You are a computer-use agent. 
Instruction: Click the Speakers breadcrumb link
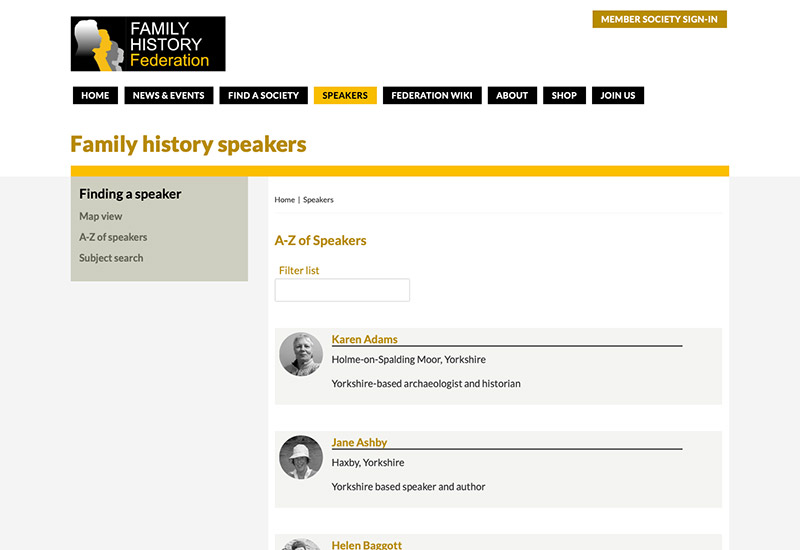318,200
